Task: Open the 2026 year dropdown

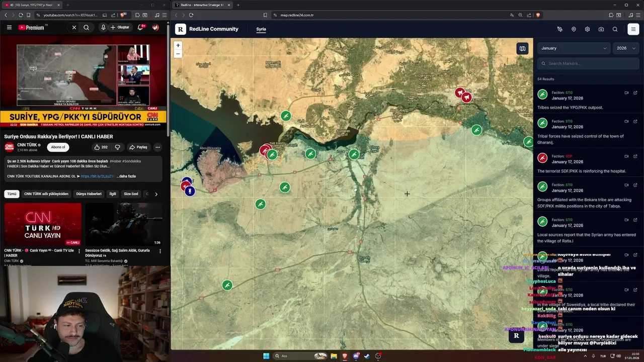Action: pyautogui.click(x=626, y=48)
